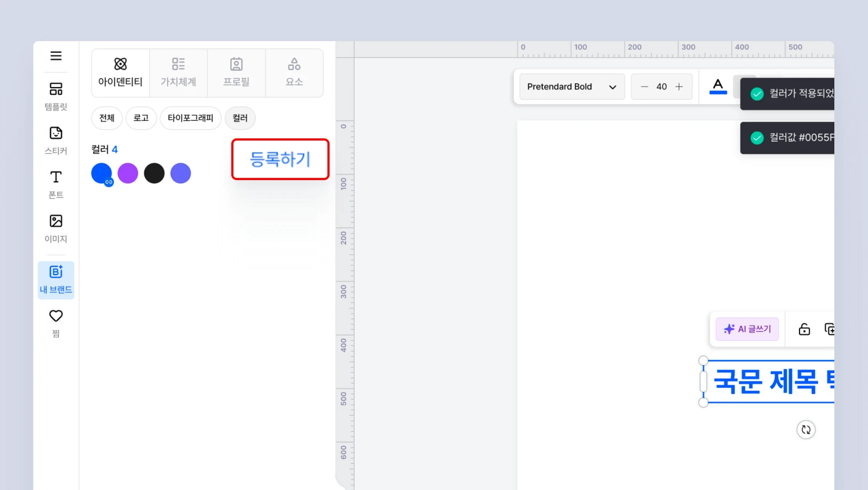Switch to the 요소 tab
The width and height of the screenshot is (868, 490).
(x=294, y=73)
